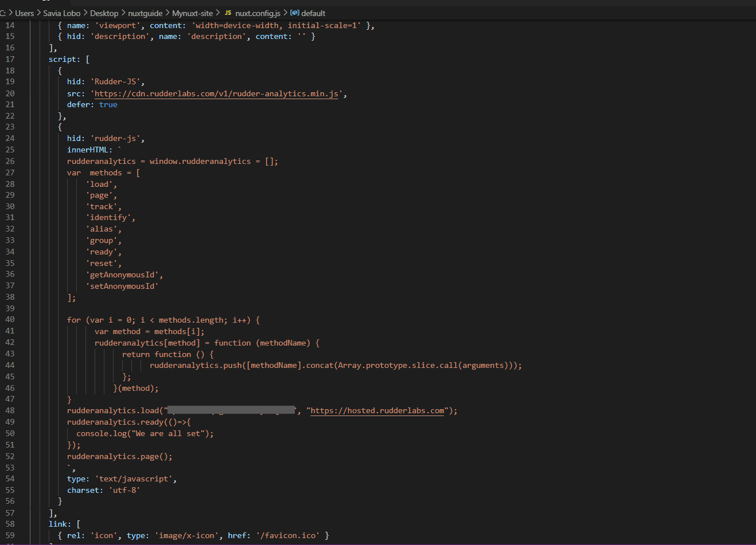Screen dimensions: 756x545
Task: Click line number 40 beside the for loop
Action: [x=10, y=320]
